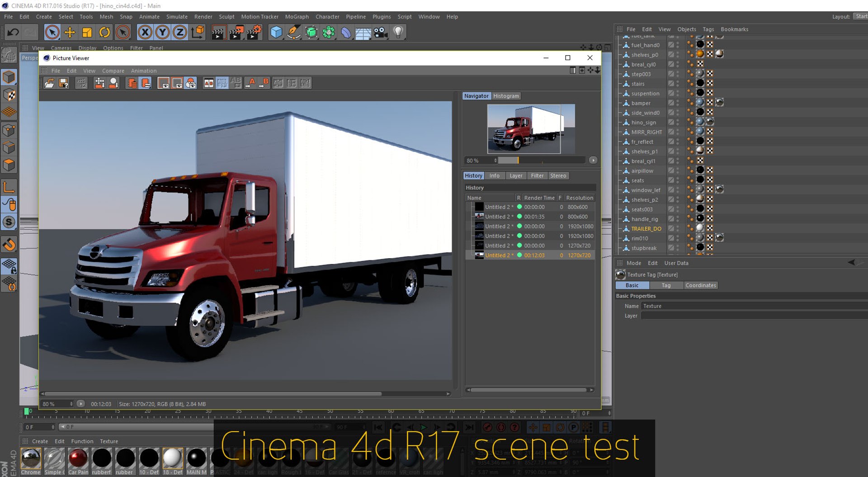Select the Chrome material swatch
This screenshot has width=868, height=477.
[31, 458]
